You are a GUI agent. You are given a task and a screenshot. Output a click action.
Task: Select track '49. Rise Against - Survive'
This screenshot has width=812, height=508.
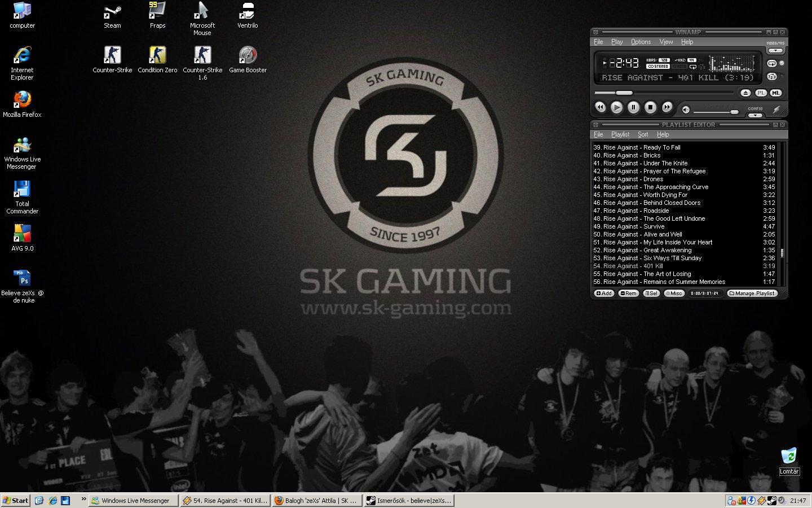[684, 226]
